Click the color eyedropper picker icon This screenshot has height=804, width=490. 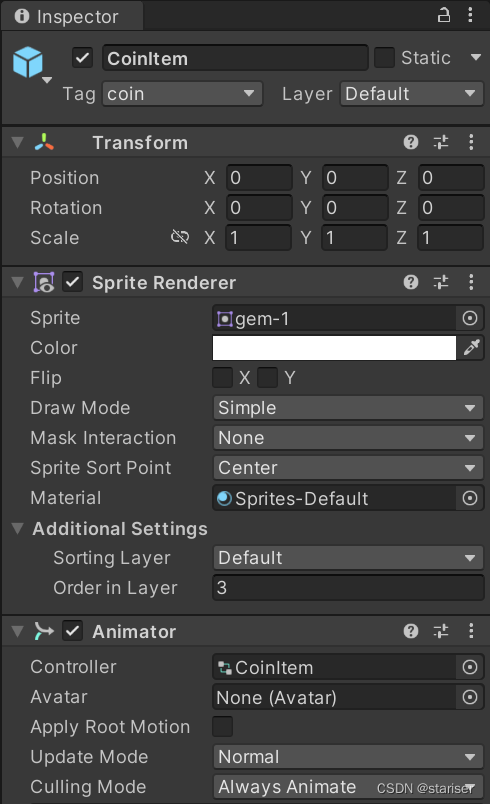point(471,348)
